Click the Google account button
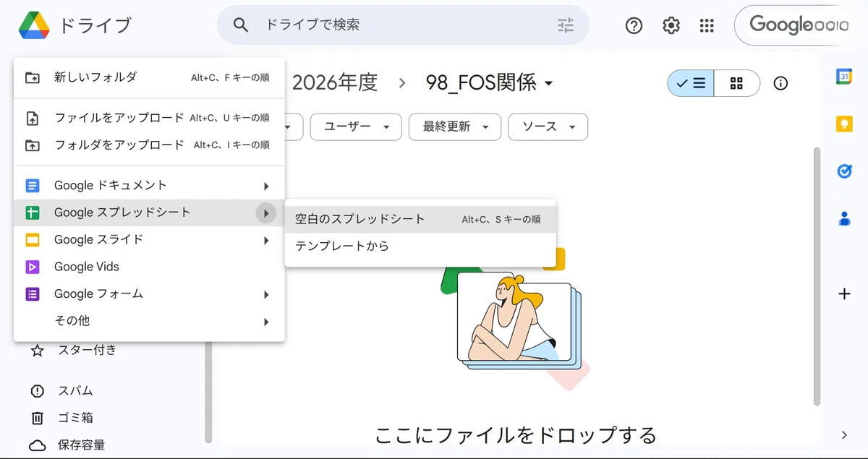Viewport: 868px width, 459px height. click(x=799, y=25)
